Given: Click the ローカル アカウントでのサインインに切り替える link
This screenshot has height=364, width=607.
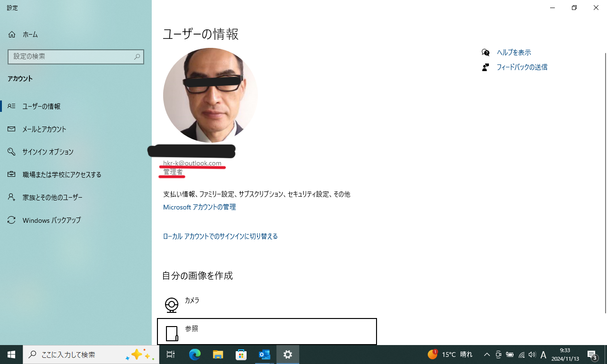Looking at the screenshot, I should click(220, 236).
